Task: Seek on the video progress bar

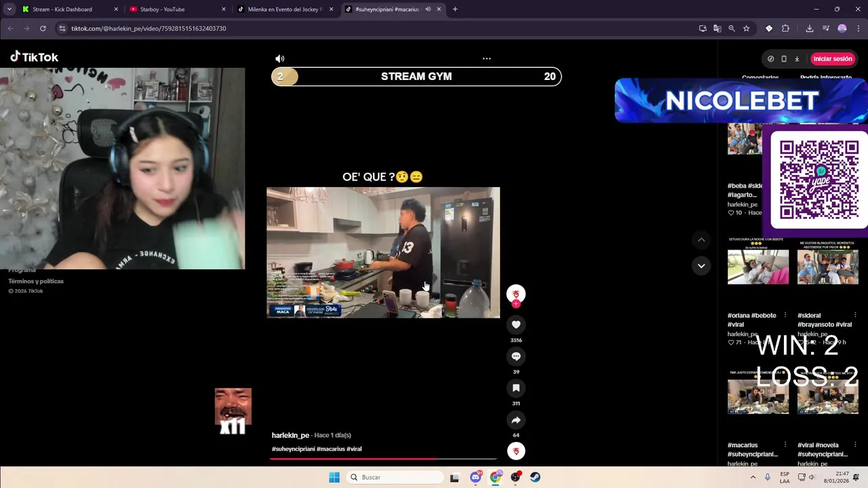Action: 383,459
